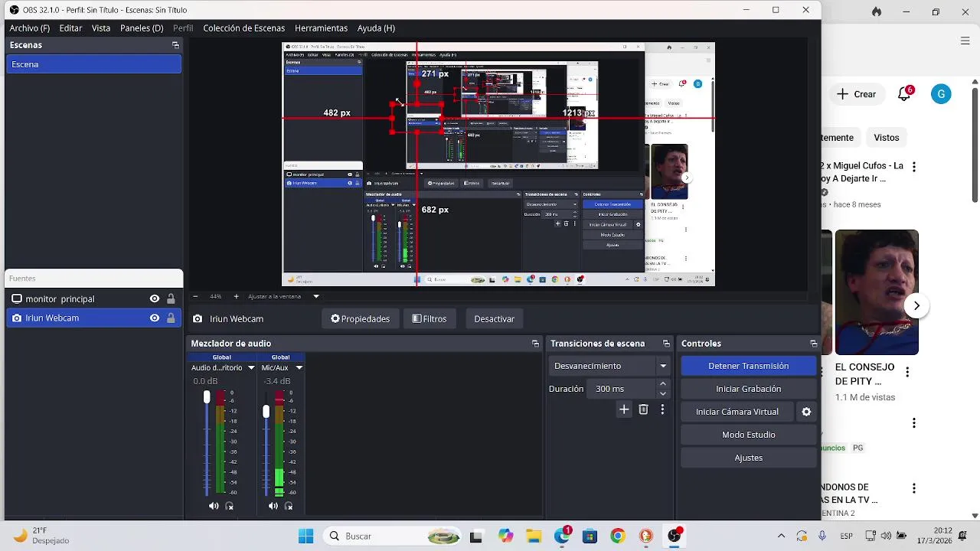This screenshot has width=980, height=551.
Task: Click Detener Transmisión button
Action: 748,366
